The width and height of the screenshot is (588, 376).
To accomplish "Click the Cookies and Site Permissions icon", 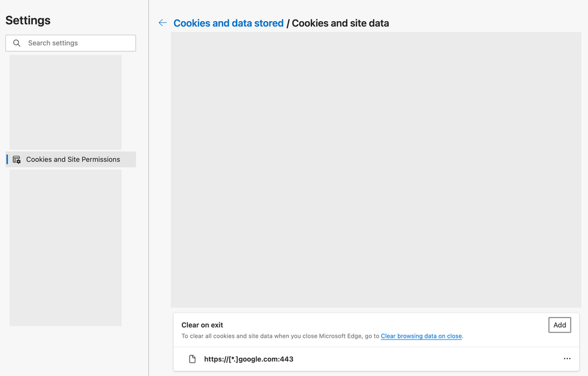I will pos(16,159).
